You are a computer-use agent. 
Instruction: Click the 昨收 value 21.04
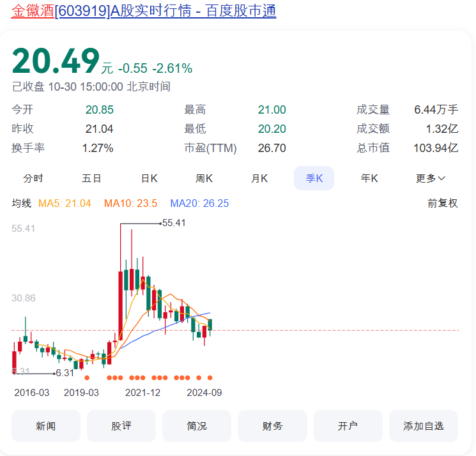pyautogui.click(x=99, y=129)
